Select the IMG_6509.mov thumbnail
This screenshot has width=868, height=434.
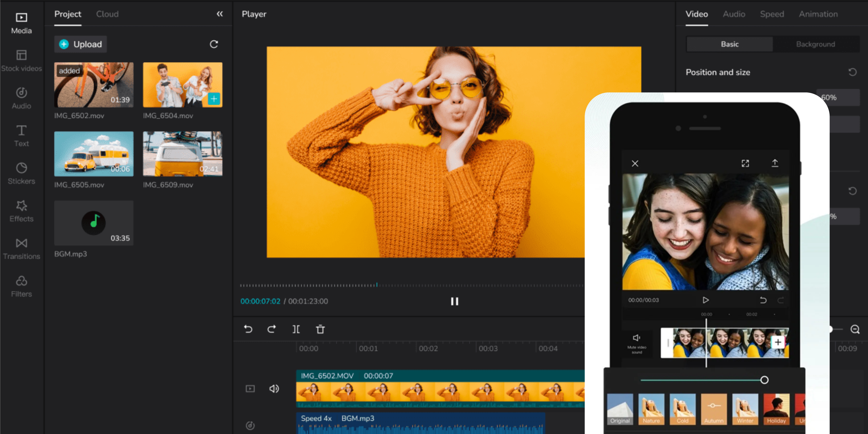point(183,154)
